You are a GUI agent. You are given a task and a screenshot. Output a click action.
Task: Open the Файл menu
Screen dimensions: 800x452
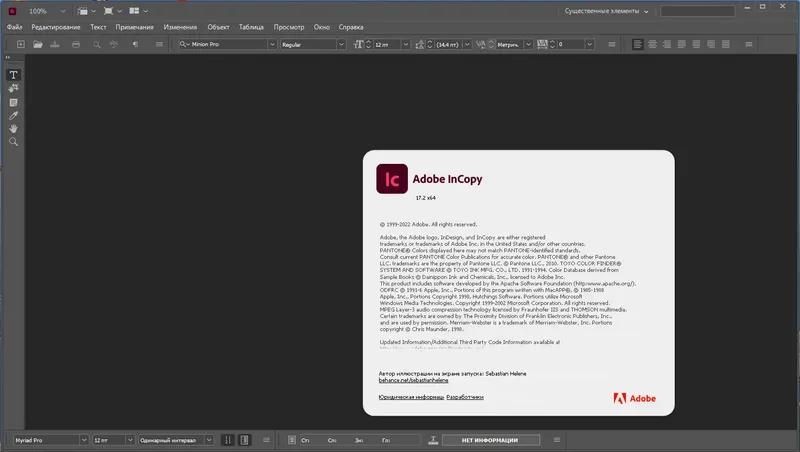[x=14, y=27]
